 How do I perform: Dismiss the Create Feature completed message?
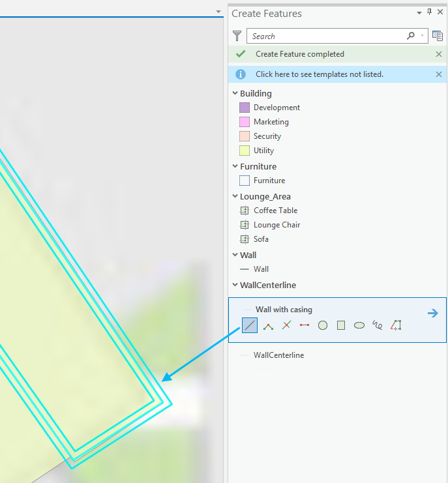coord(439,54)
